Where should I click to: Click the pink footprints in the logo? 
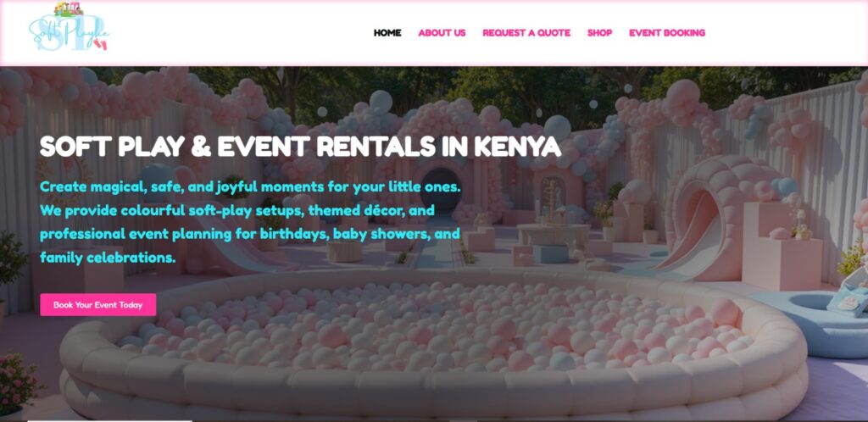point(100,43)
